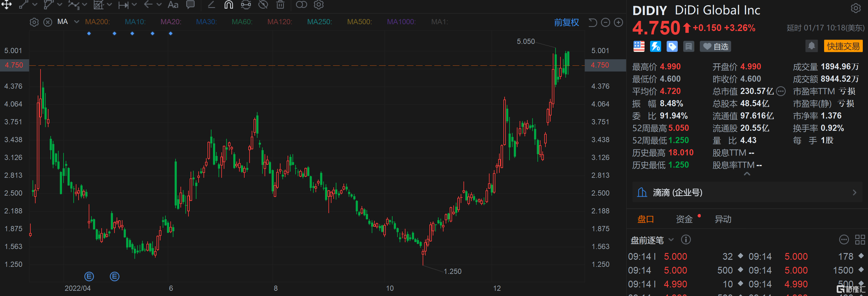Click the price alert bell icon

point(812,46)
